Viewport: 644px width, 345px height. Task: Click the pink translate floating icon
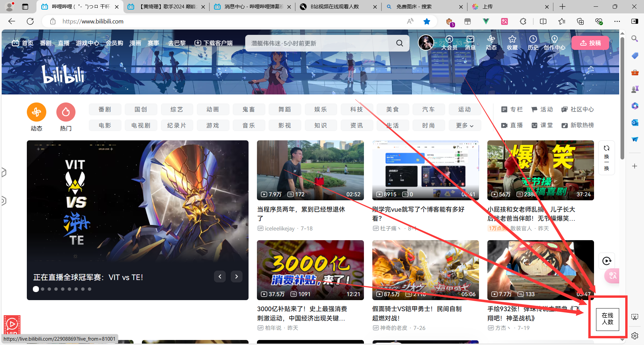(x=612, y=276)
